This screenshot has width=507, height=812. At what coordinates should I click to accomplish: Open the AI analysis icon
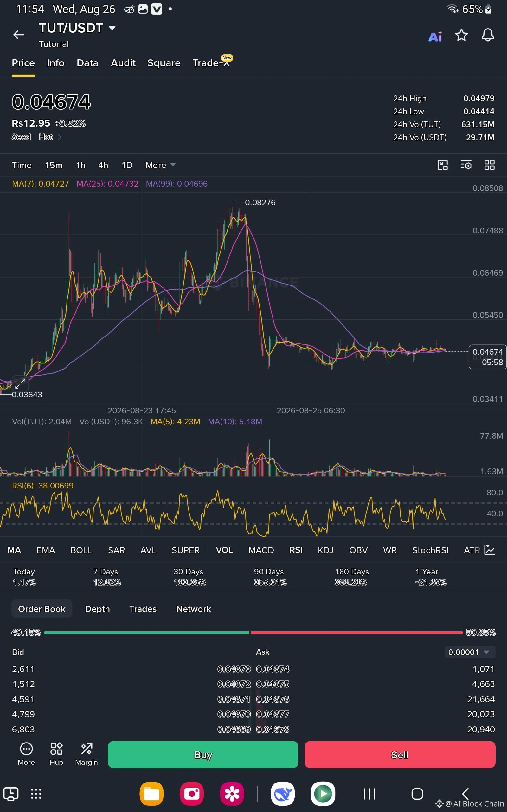[435, 36]
